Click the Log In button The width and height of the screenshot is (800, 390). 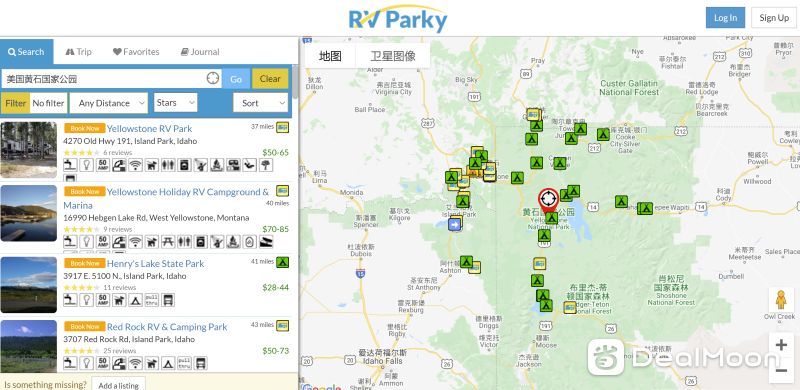coord(725,17)
